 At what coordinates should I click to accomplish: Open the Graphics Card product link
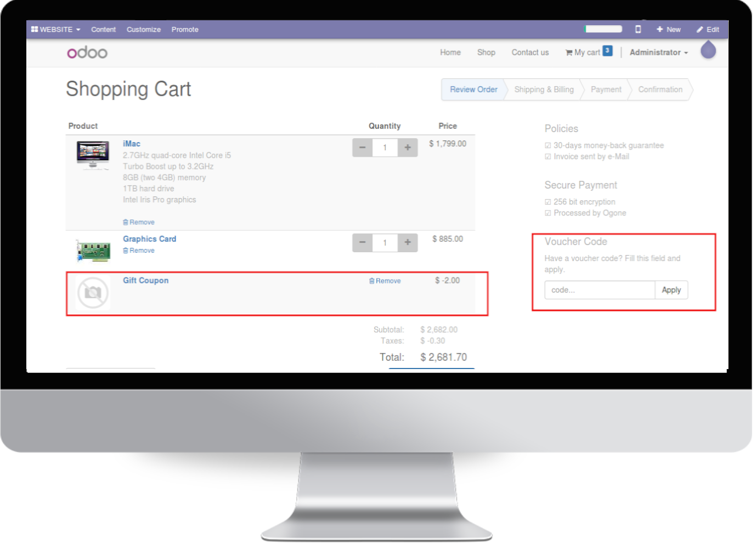149,239
